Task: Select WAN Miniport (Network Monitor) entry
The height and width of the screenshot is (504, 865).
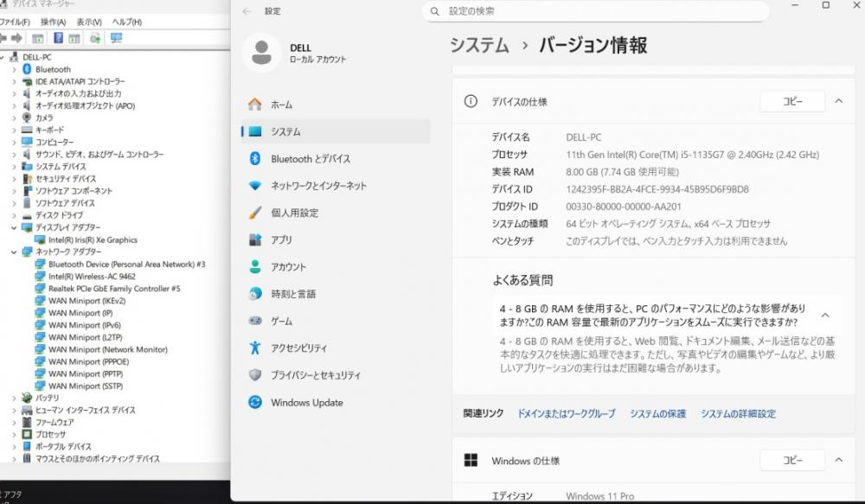Action: click(107, 349)
